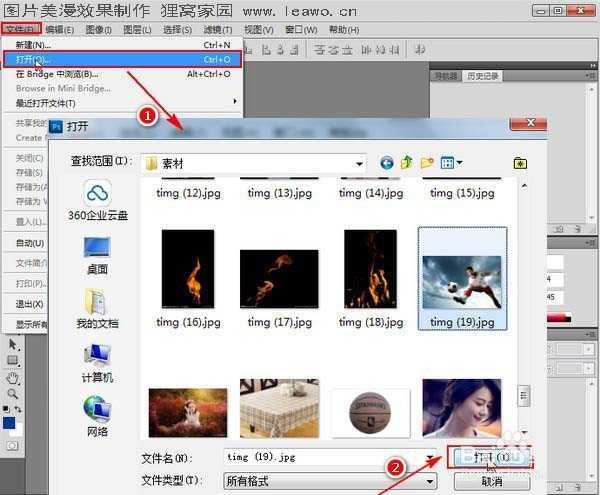
Task: Close the 打开 dialog with X
Action: [x=528, y=123]
